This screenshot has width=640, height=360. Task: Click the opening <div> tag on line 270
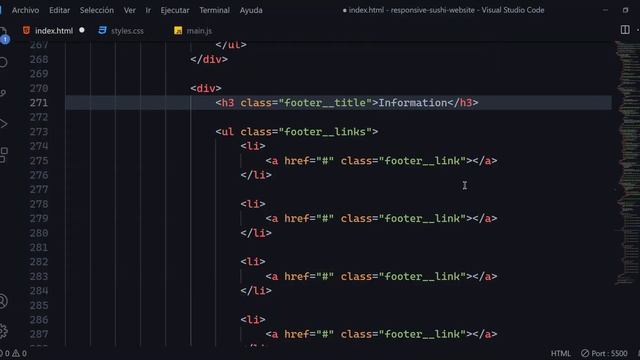pos(206,88)
